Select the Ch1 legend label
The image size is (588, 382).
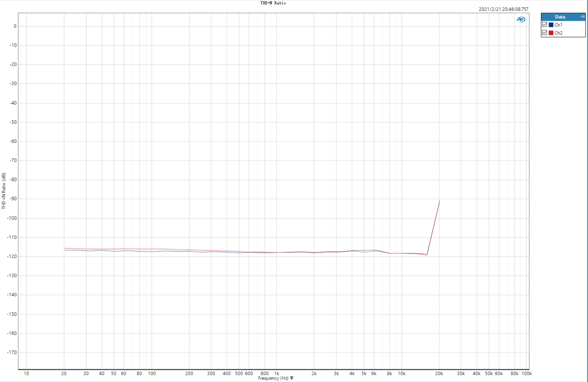click(x=558, y=25)
